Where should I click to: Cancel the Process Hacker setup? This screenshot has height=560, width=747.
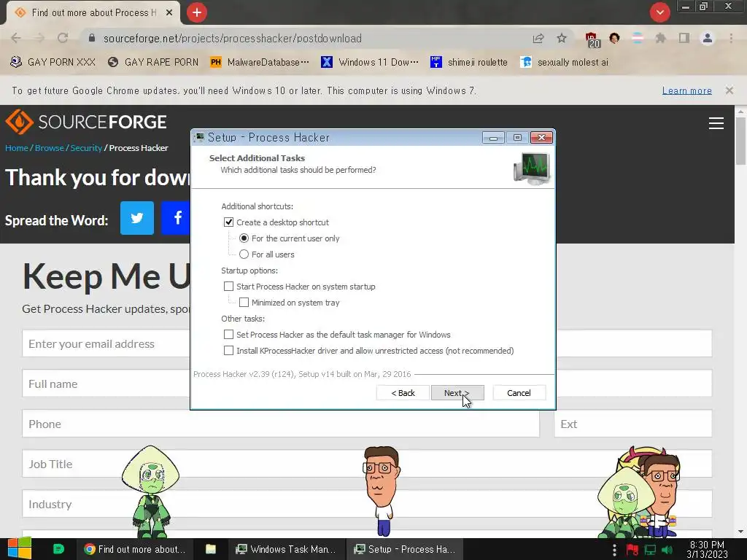[519, 393]
